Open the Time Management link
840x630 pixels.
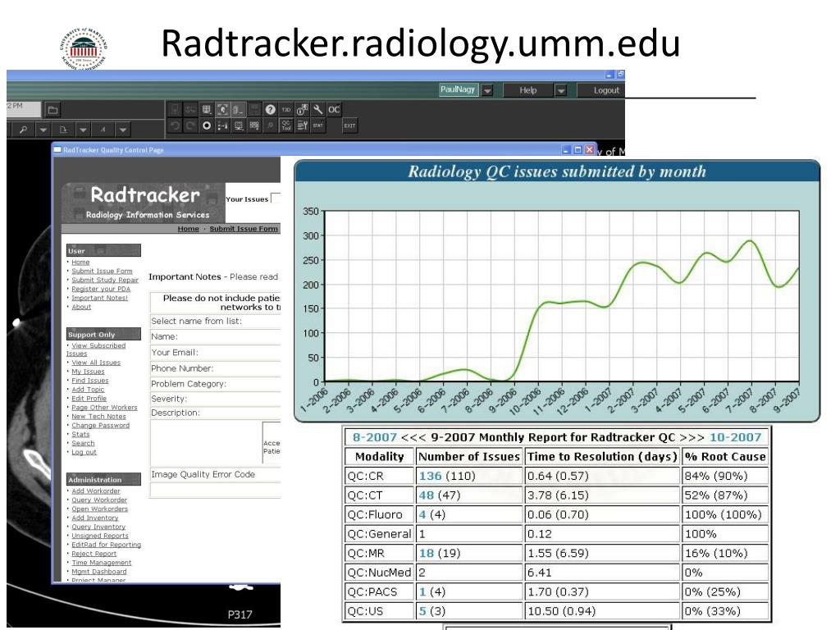101,563
